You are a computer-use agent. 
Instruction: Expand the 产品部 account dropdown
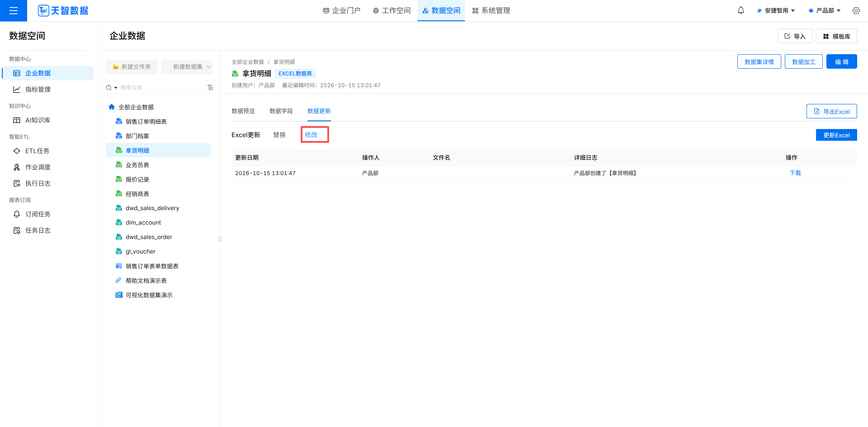tap(825, 10)
